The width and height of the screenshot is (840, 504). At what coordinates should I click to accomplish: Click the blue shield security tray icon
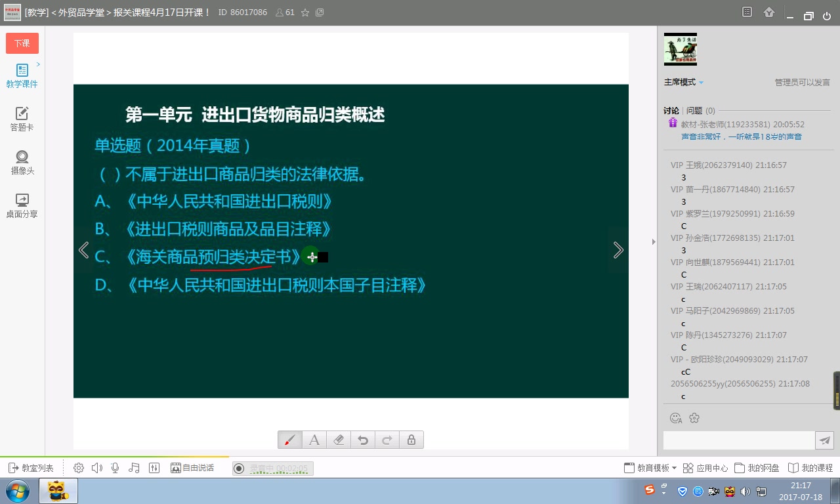[x=682, y=492]
